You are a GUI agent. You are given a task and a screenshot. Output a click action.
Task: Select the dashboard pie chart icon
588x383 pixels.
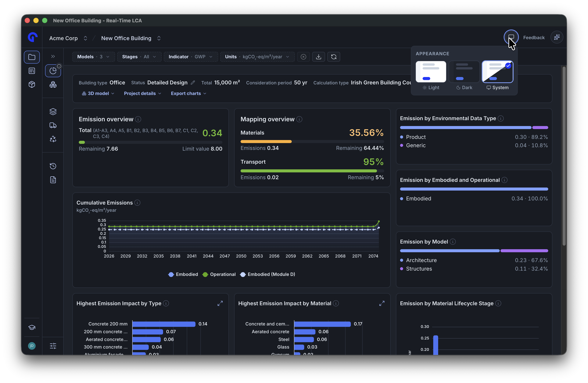[53, 71]
